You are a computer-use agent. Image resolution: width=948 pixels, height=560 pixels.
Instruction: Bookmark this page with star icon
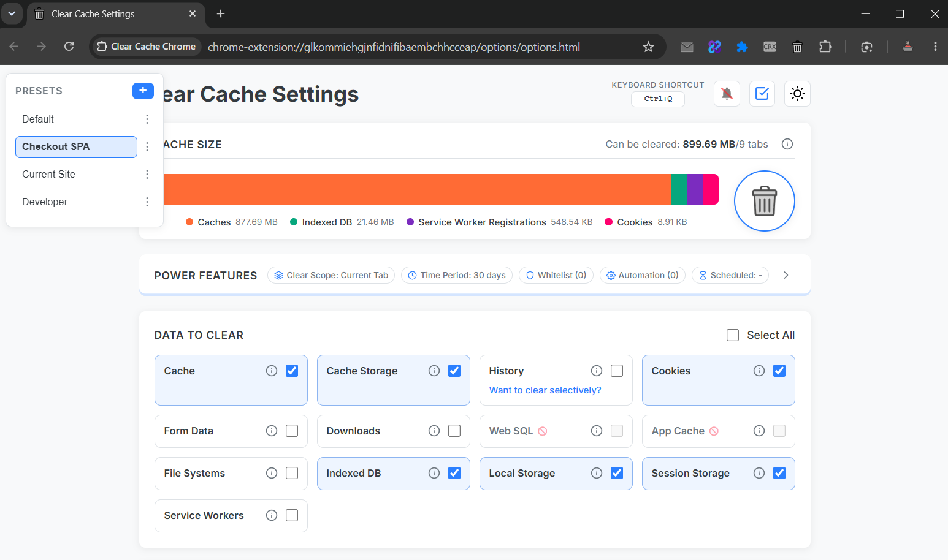[x=648, y=47]
